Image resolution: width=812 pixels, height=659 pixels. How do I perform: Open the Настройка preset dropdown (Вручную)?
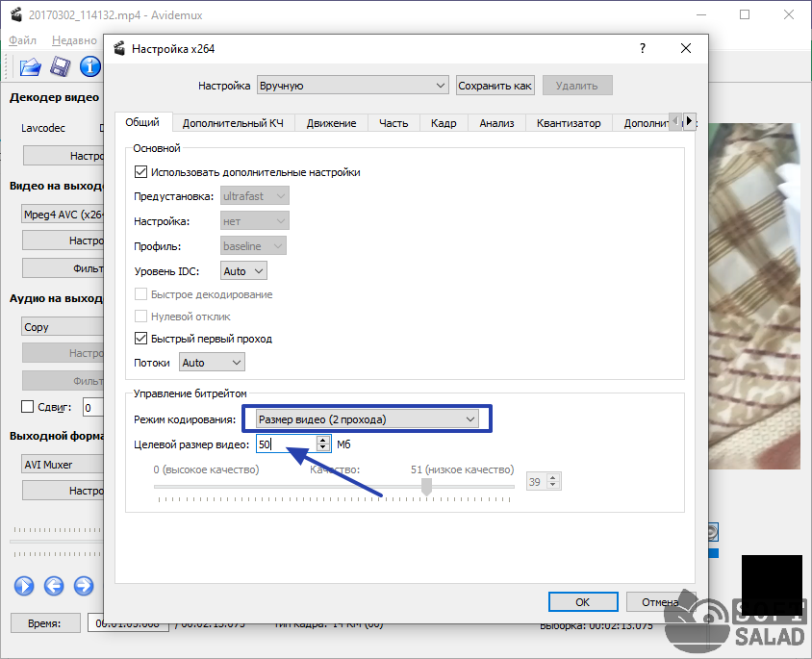tap(353, 86)
